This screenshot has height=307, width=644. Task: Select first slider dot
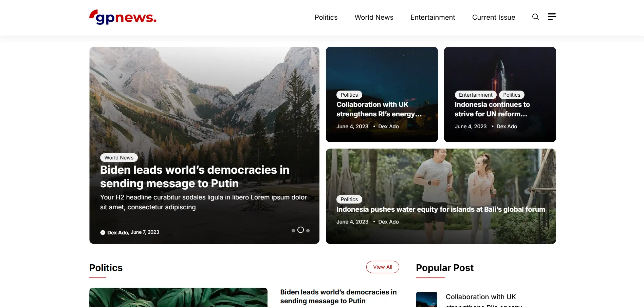coord(293,231)
